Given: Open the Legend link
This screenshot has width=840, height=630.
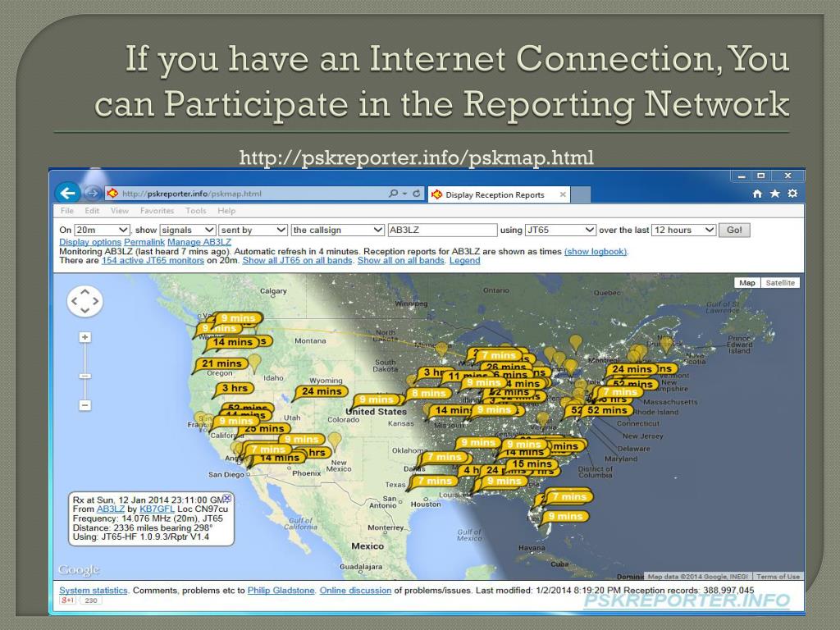Looking at the screenshot, I should (464, 260).
